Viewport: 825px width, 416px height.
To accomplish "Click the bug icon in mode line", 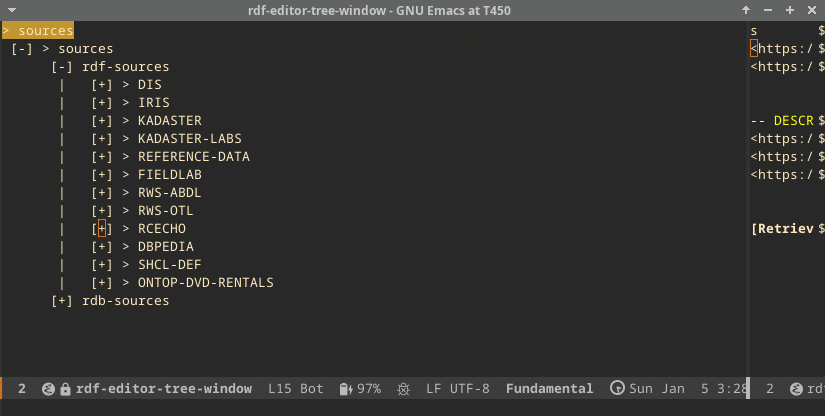I will [403, 388].
